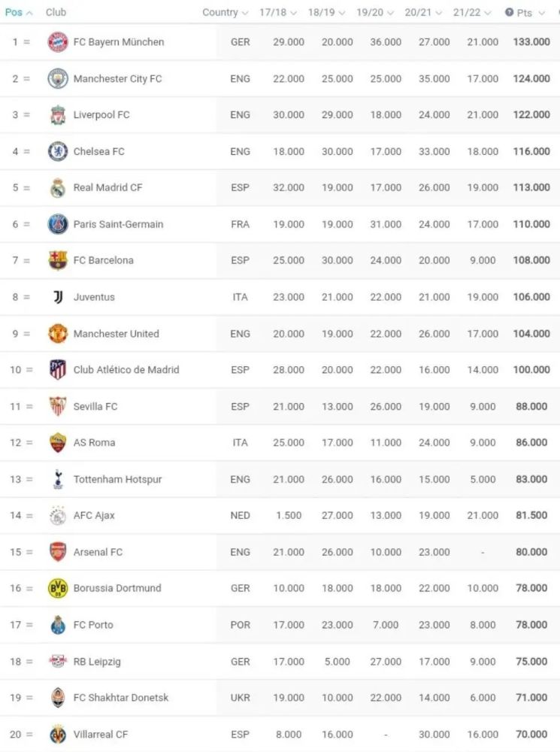The width and height of the screenshot is (560, 752).
Task: Open the Chelsea FC club link
Action: [x=99, y=151]
